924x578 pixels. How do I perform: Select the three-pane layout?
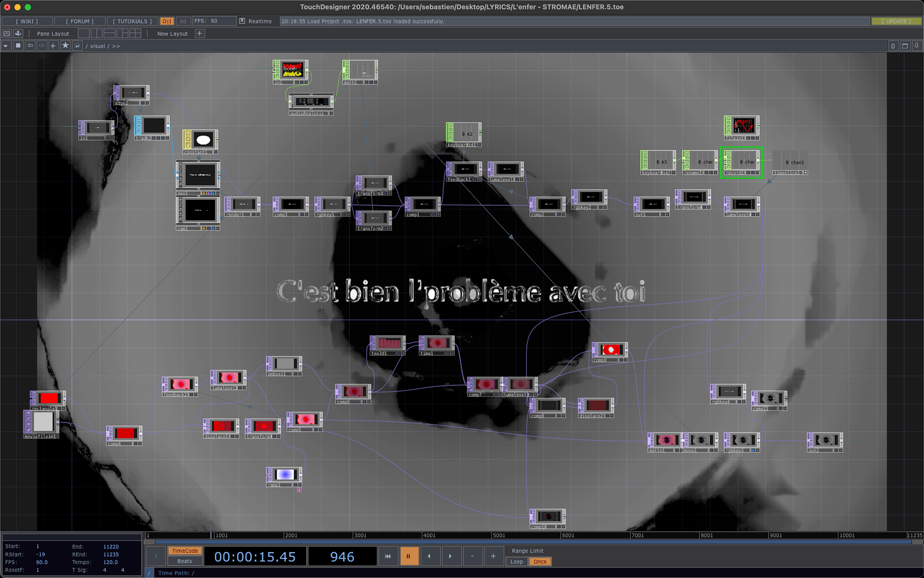(123, 33)
